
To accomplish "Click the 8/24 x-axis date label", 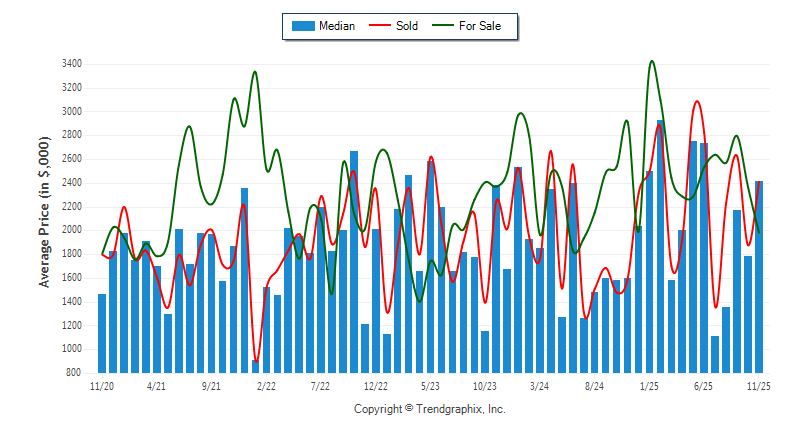I will pyautogui.click(x=595, y=385).
